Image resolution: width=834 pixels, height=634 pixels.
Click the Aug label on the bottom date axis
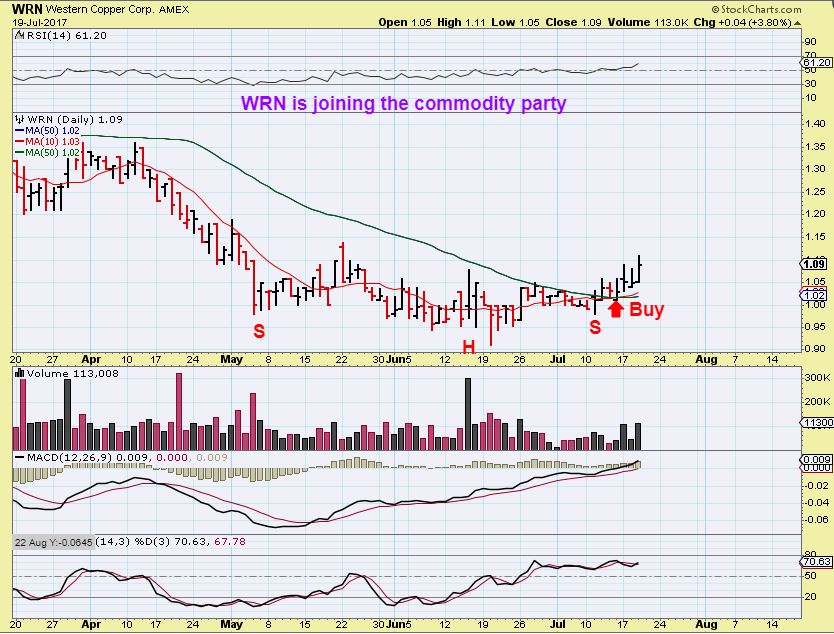[x=706, y=624]
